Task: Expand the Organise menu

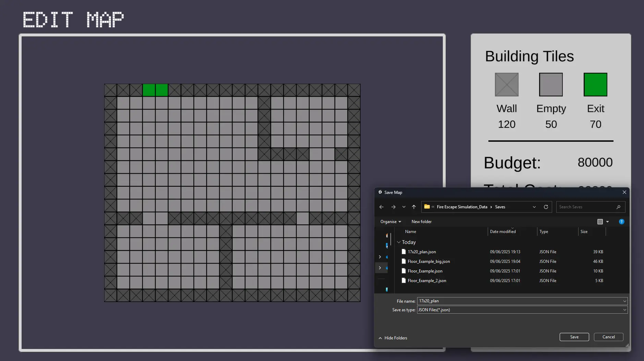Action: coord(390,222)
